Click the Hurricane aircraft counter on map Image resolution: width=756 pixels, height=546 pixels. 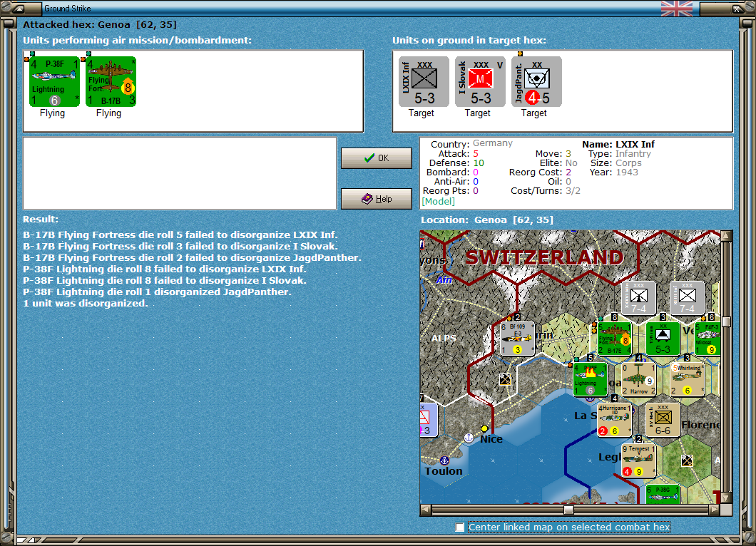point(614,420)
